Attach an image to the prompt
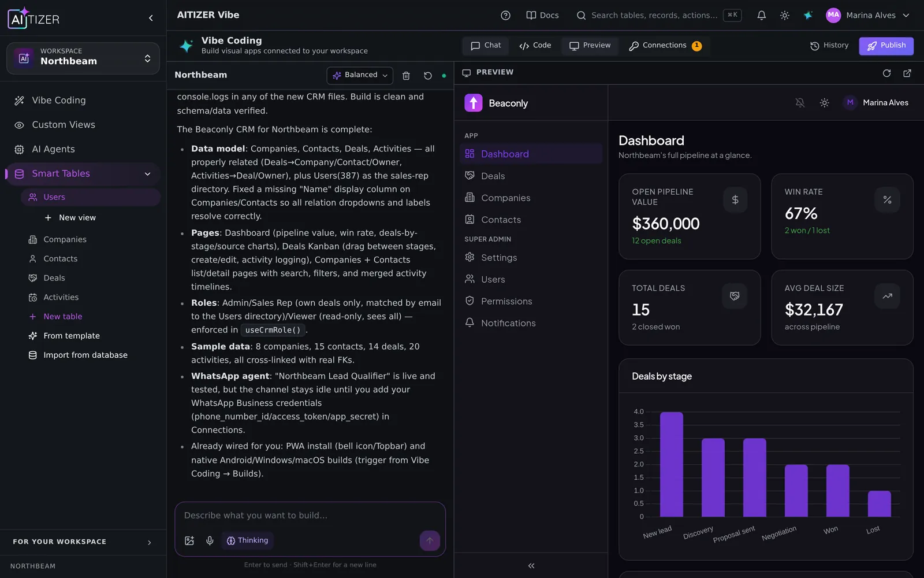 pyautogui.click(x=189, y=540)
